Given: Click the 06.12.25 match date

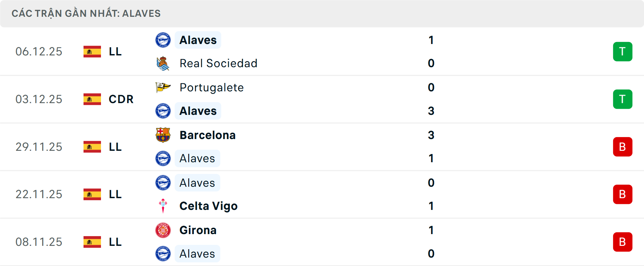Looking at the screenshot, I should (39, 51).
